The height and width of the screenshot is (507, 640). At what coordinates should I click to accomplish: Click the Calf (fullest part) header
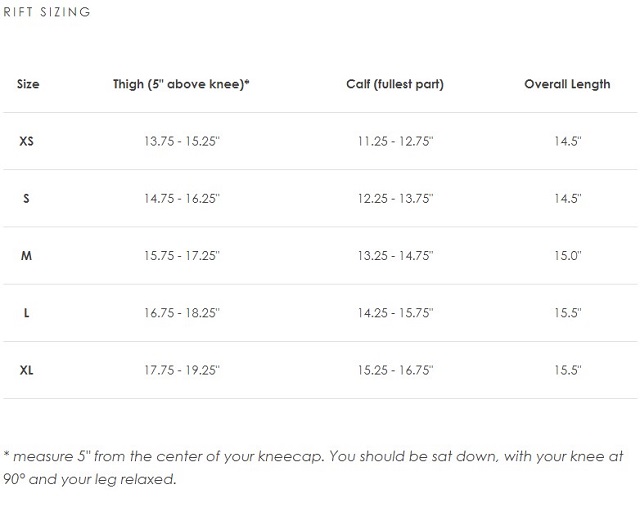(395, 84)
